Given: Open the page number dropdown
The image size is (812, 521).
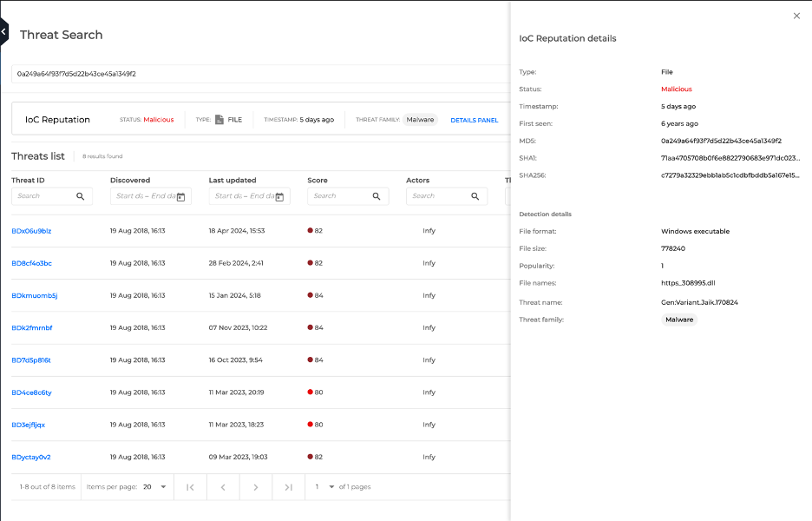Looking at the screenshot, I should (x=324, y=487).
